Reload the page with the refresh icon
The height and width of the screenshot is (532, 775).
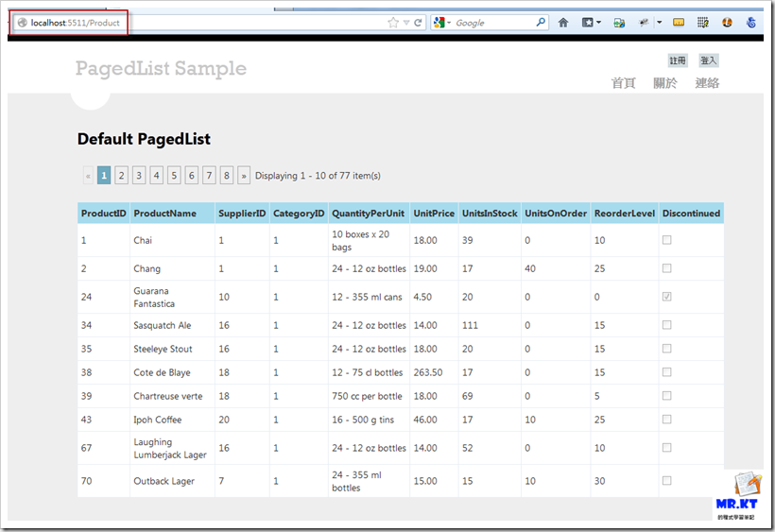point(418,23)
